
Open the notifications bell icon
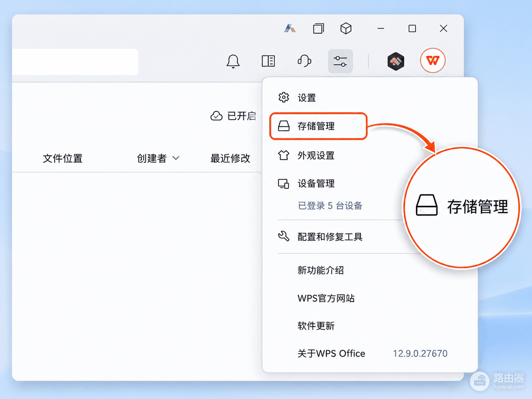(x=233, y=61)
